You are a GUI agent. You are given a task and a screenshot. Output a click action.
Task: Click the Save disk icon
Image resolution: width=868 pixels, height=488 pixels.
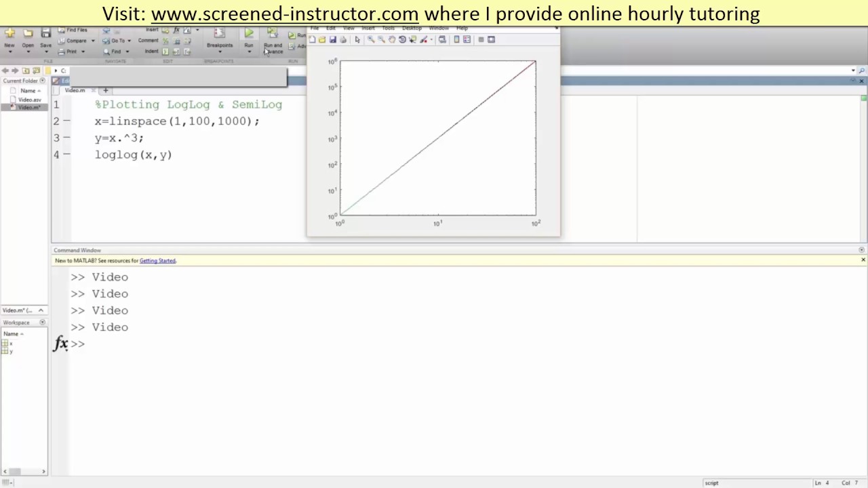click(45, 33)
